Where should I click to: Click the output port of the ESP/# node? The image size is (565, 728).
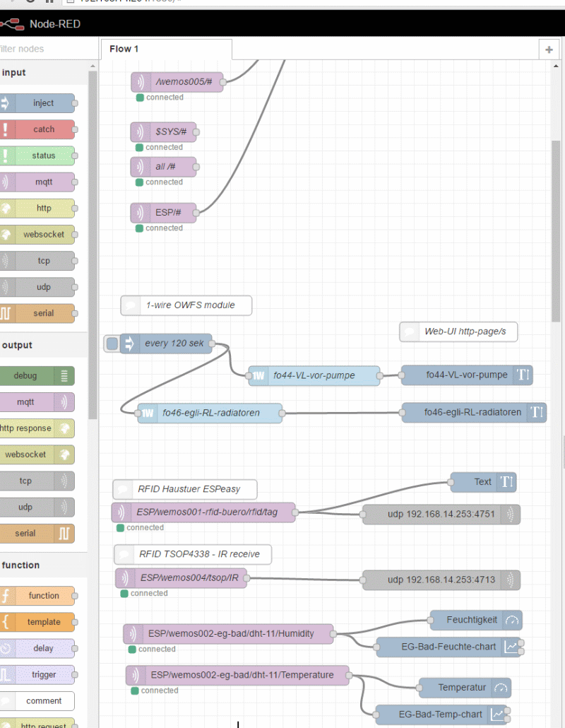[x=196, y=213]
